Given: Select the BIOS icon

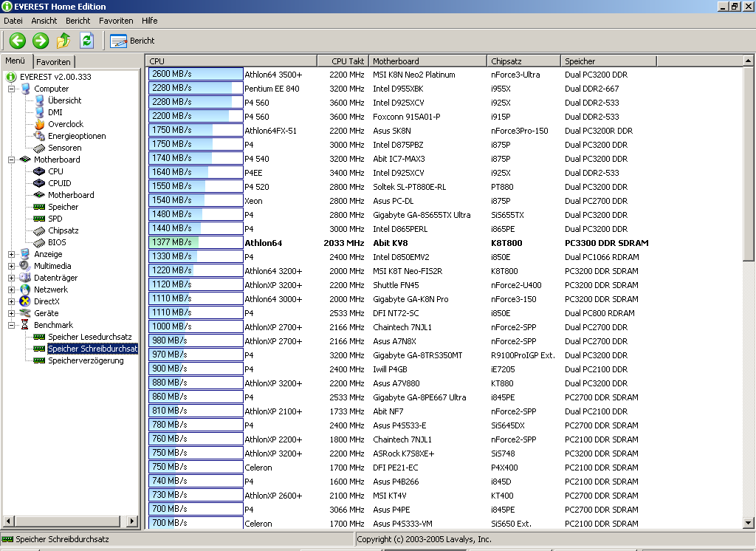Looking at the screenshot, I should click(x=39, y=243).
